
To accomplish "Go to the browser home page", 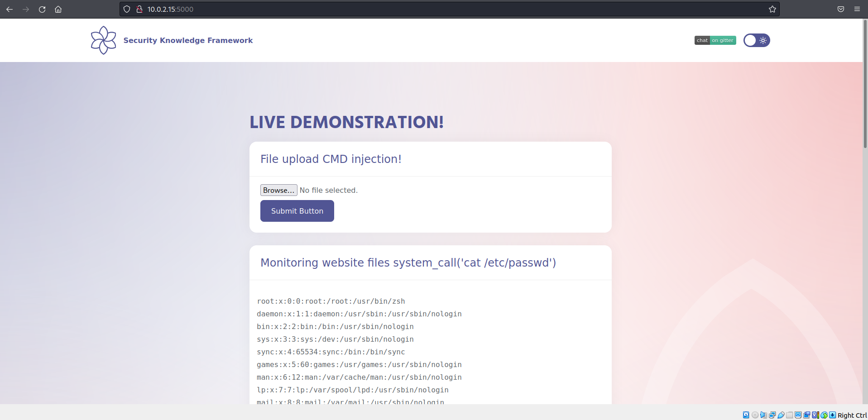I will coord(58,9).
